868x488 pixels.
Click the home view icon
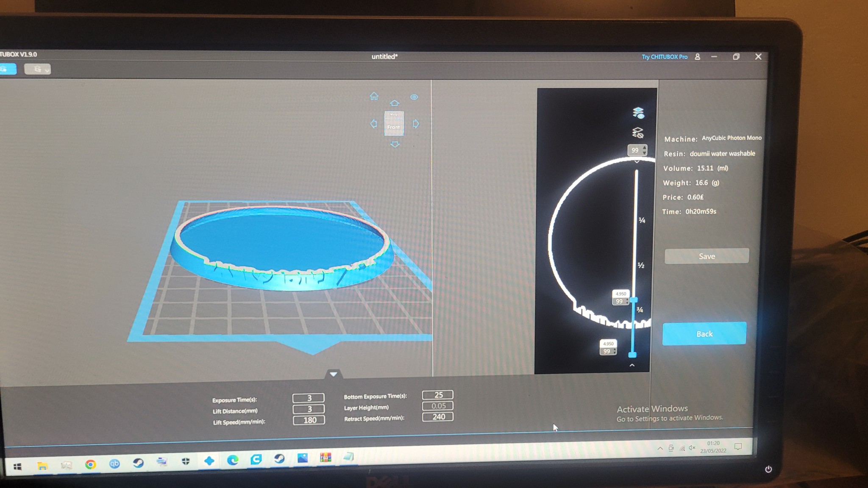[374, 96]
